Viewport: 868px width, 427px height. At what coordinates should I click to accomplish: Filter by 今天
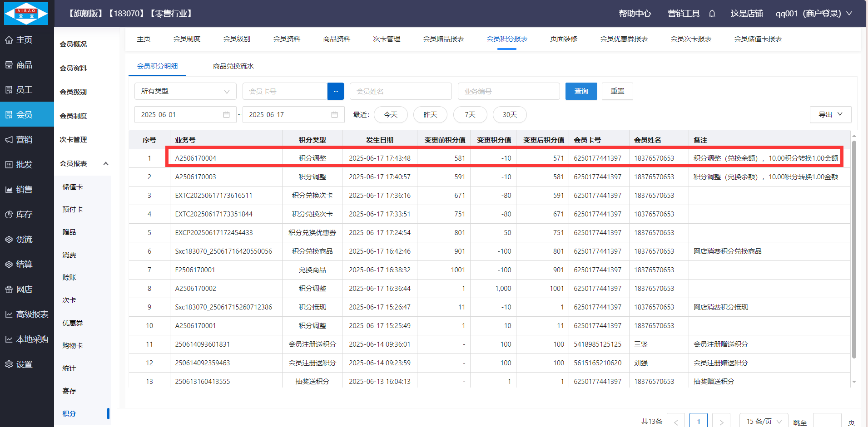point(391,115)
